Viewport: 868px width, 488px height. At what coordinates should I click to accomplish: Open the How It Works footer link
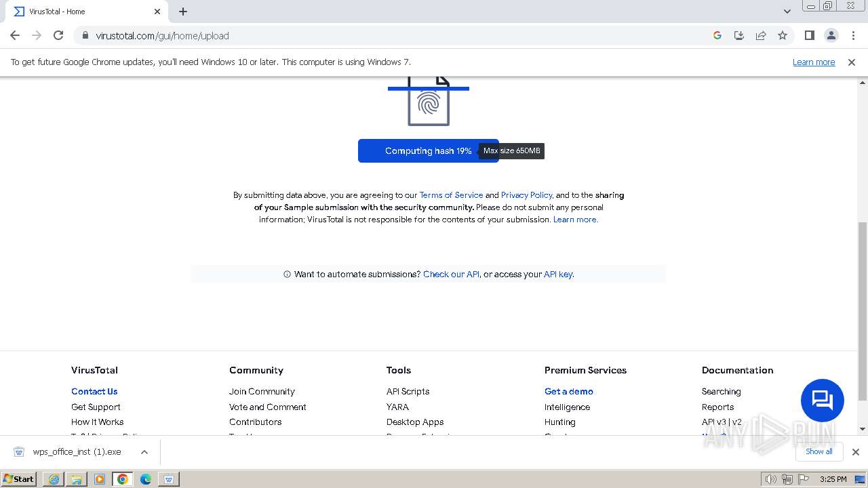(97, 422)
